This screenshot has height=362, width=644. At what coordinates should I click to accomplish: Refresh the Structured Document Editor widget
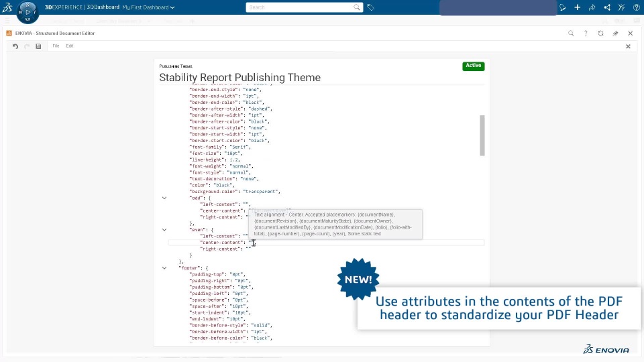click(x=600, y=34)
